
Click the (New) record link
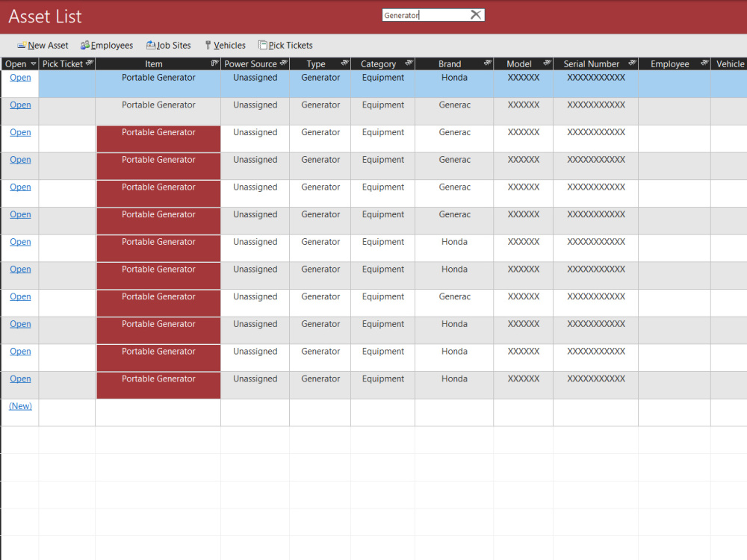tap(20, 406)
